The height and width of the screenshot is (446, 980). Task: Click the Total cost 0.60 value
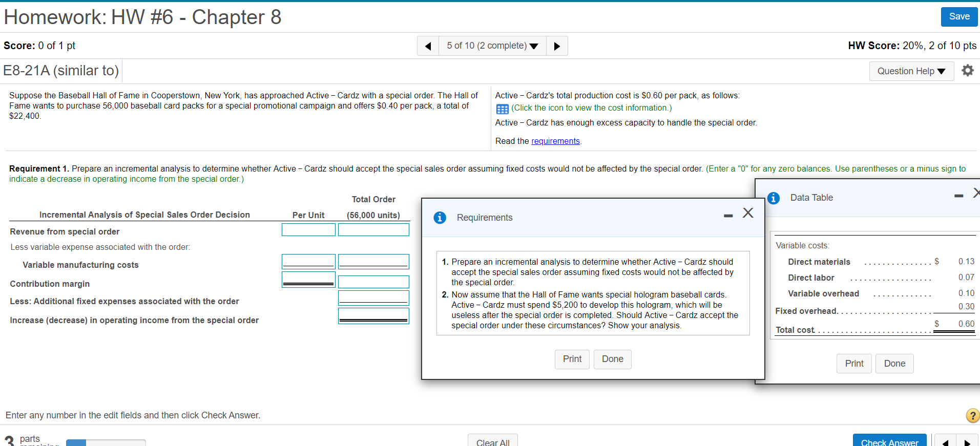pos(966,324)
